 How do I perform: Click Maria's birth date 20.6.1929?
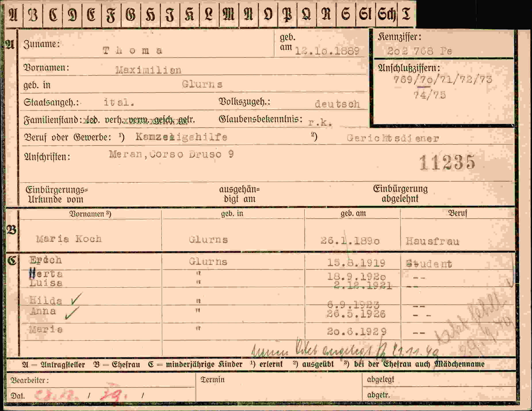click(357, 331)
